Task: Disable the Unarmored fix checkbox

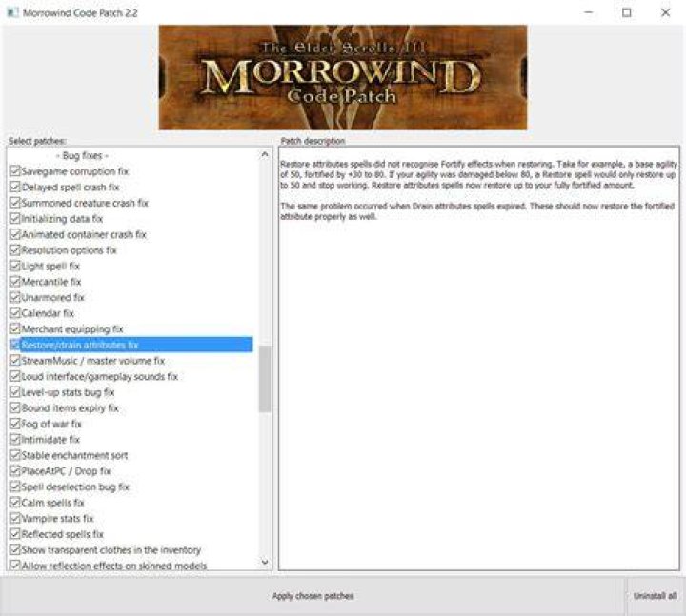Action: pos(15,297)
